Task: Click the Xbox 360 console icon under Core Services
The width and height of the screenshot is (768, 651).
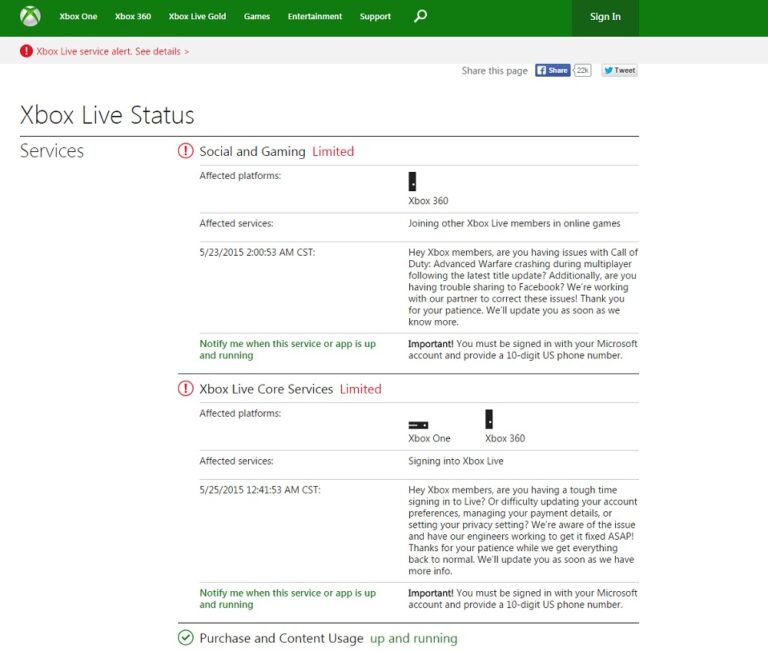Action: (489, 419)
